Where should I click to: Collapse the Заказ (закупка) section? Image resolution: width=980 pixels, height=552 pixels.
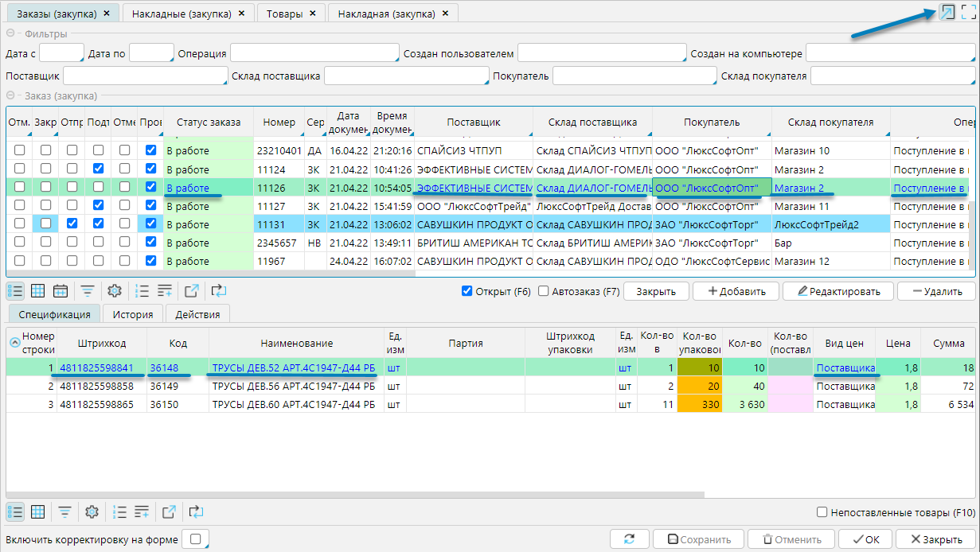coord(12,95)
